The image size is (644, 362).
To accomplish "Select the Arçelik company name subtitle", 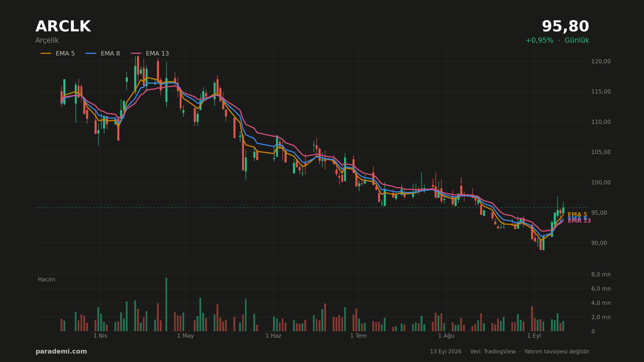I will [47, 41].
